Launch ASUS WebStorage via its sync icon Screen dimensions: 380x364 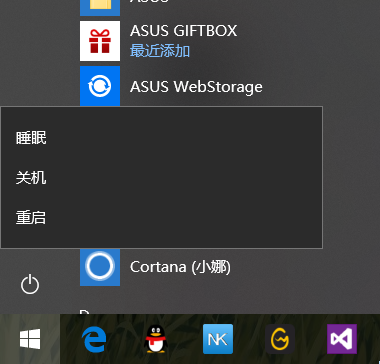pos(100,86)
